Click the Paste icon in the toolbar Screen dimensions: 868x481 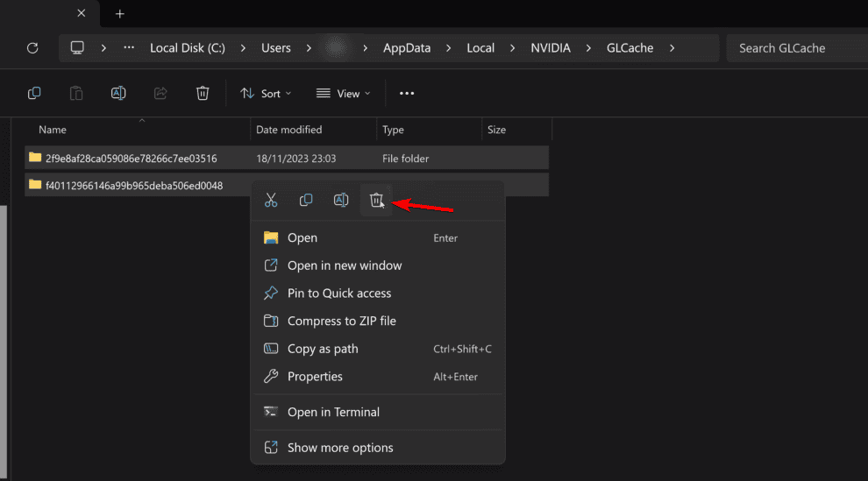point(76,93)
